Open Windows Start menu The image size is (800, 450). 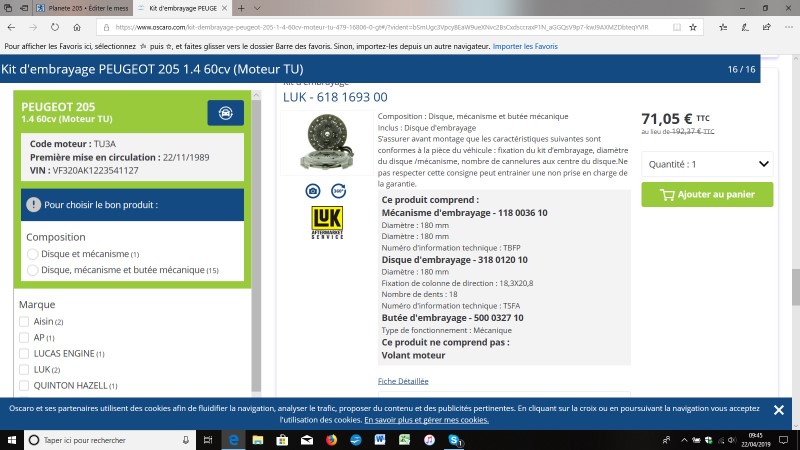11,440
